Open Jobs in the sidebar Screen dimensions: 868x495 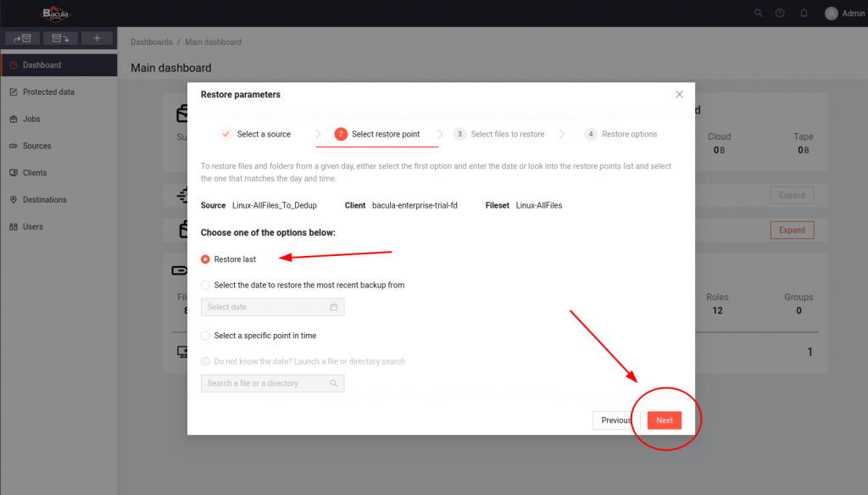pyautogui.click(x=31, y=119)
